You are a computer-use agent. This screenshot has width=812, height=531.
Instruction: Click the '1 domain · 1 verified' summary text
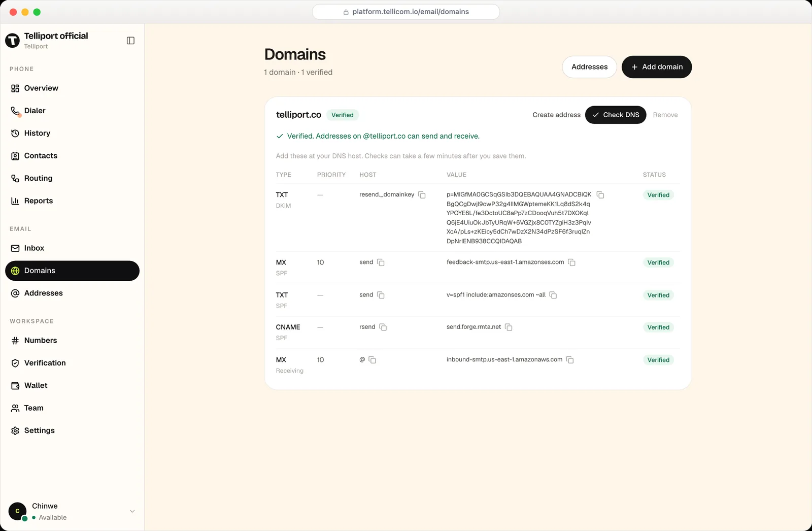pyautogui.click(x=298, y=73)
